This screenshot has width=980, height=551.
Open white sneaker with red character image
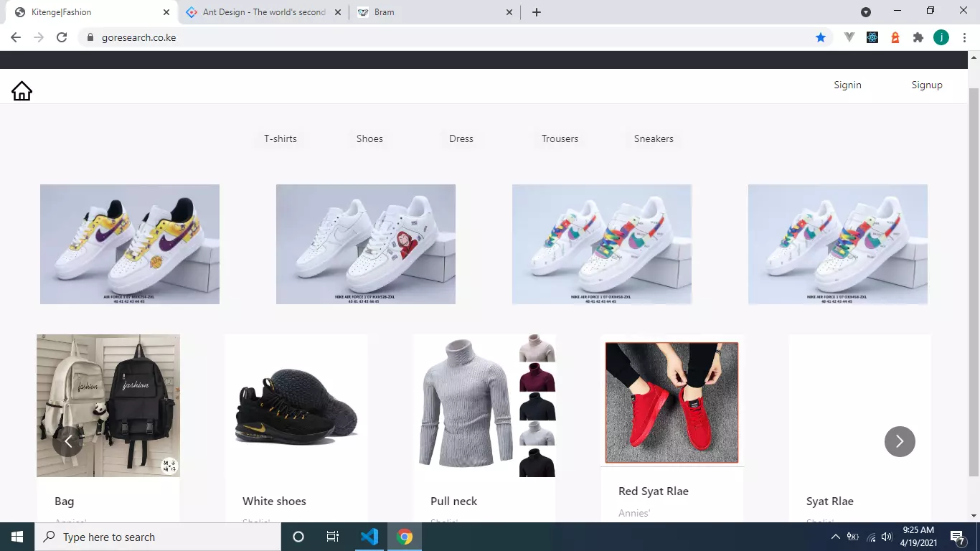pyautogui.click(x=366, y=244)
